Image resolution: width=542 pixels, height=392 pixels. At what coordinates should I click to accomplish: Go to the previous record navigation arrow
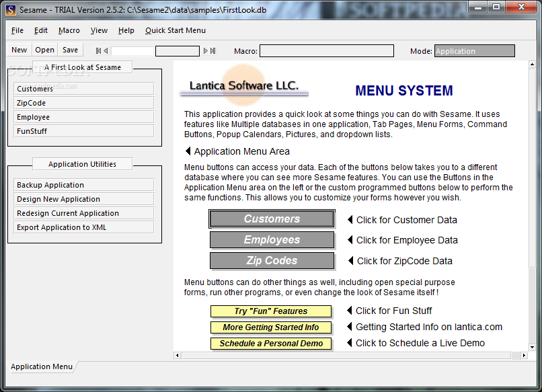pyautogui.click(x=106, y=51)
